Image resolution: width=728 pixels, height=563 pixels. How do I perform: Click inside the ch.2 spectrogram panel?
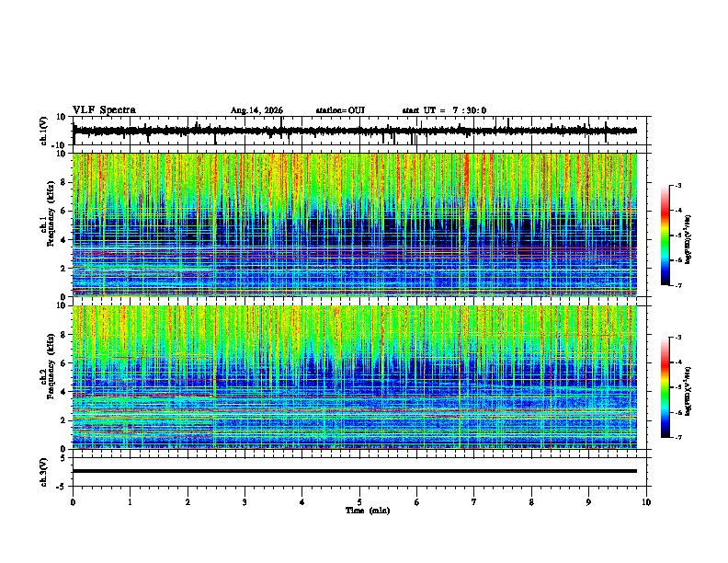click(355, 377)
